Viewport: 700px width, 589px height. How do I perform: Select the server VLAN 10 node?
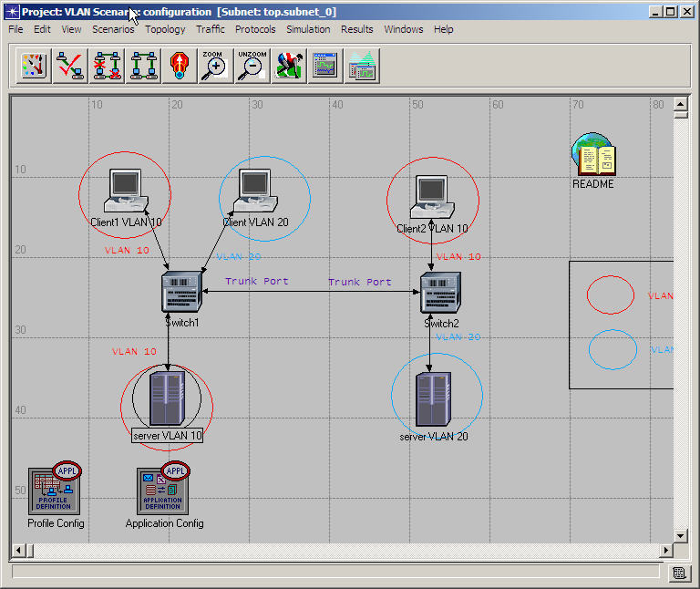point(167,398)
